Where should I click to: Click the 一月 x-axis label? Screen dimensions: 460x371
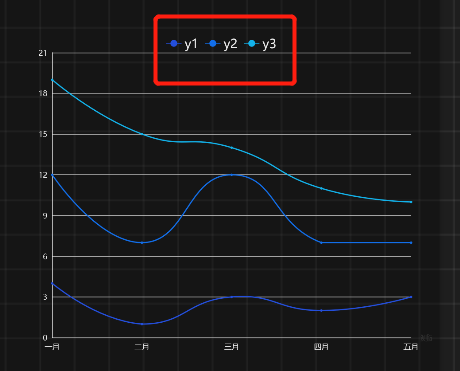coord(52,347)
